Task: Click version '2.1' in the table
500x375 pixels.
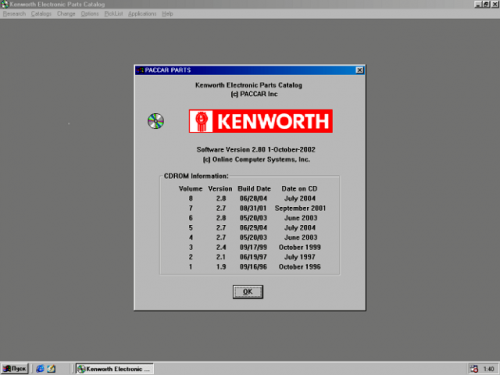Action: point(221,257)
